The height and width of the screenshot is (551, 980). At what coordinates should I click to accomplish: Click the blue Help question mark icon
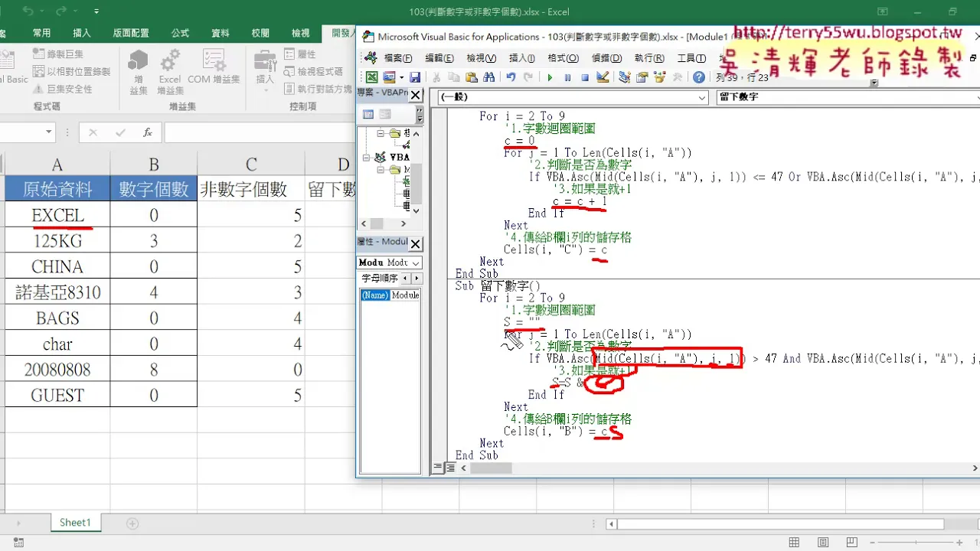[699, 77]
